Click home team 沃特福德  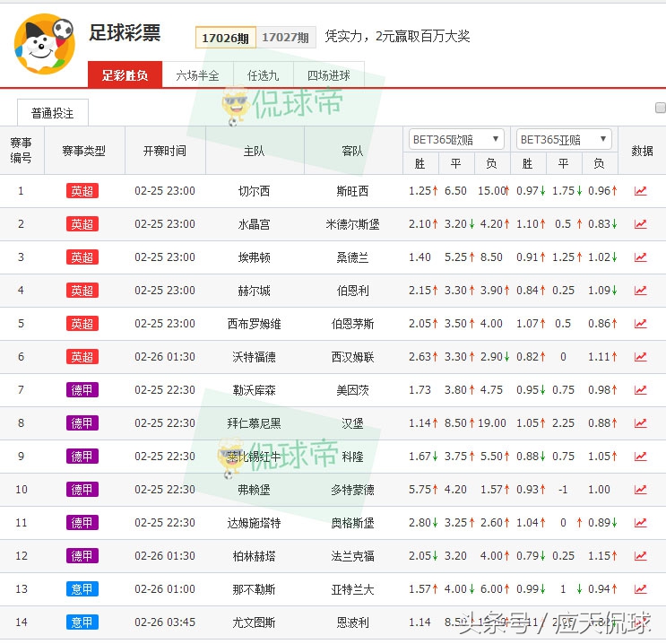(254, 357)
